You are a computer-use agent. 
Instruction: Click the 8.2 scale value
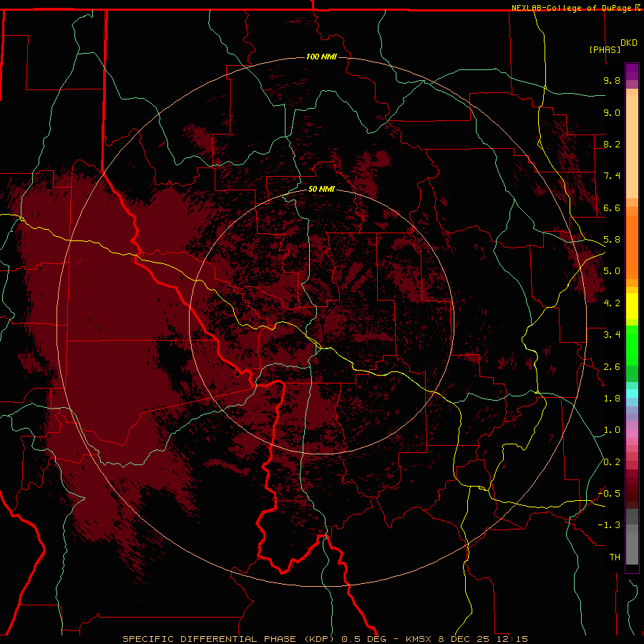612,144
